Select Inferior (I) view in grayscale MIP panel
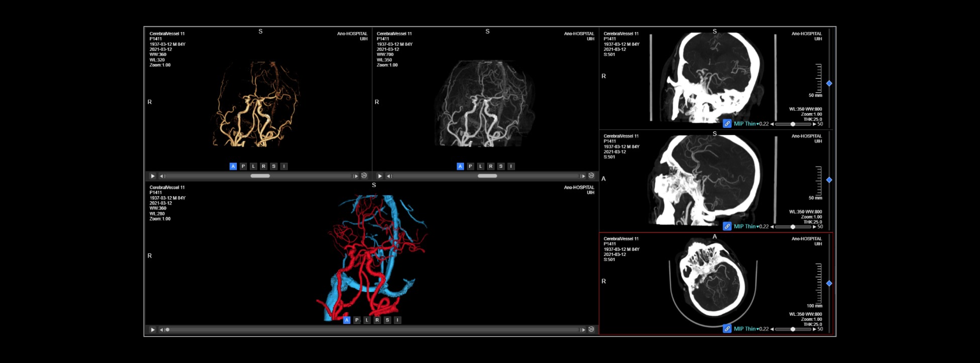The width and height of the screenshot is (980, 363). (511, 166)
